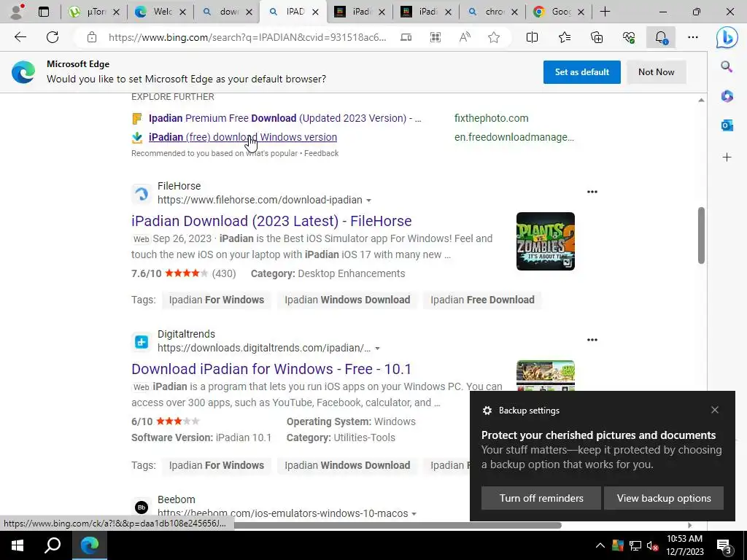Go back using the back arrow
The image size is (747, 560).
click(20, 37)
